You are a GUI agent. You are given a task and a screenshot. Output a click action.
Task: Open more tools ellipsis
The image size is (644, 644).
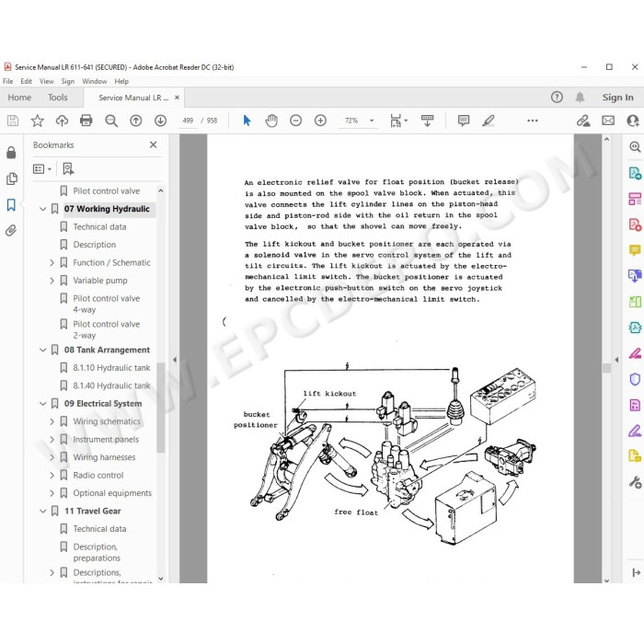(533, 121)
